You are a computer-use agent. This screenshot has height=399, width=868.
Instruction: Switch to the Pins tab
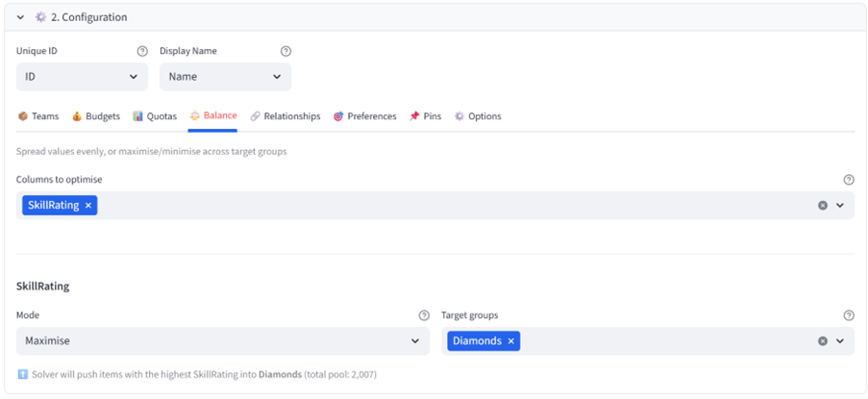425,116
